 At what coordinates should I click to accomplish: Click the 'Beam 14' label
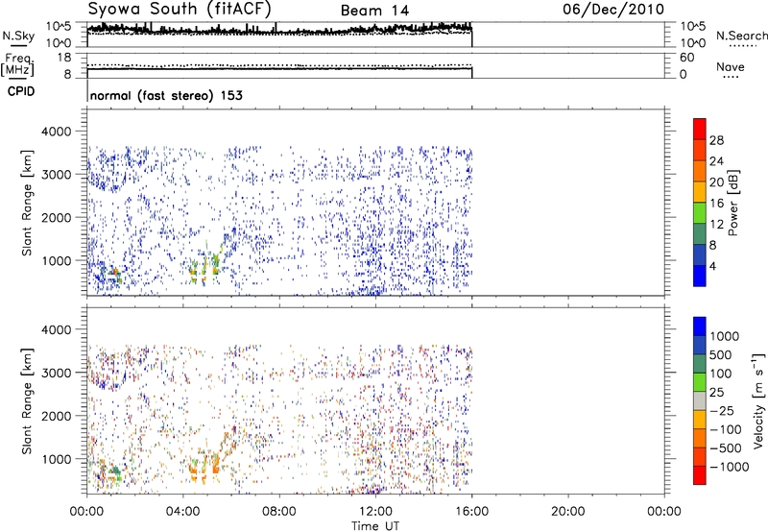pyautogui.click(x=374, y=11)
